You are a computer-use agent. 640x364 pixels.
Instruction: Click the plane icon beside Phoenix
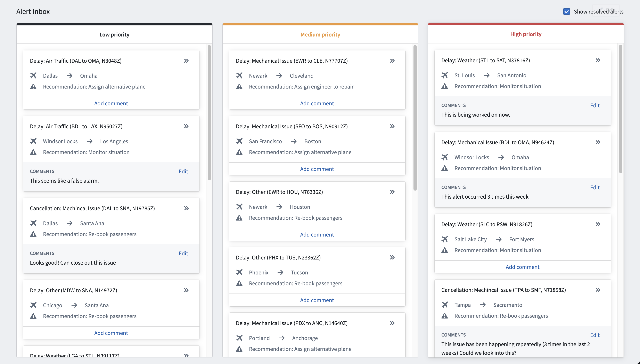pos(239,272)
